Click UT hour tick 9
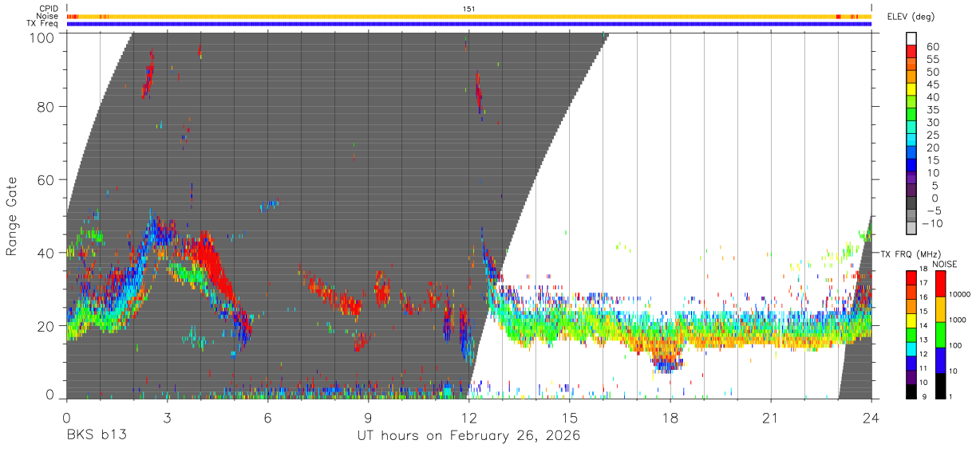Image resolution: width=980 pixels, height=452 pixels. [368, 417]
